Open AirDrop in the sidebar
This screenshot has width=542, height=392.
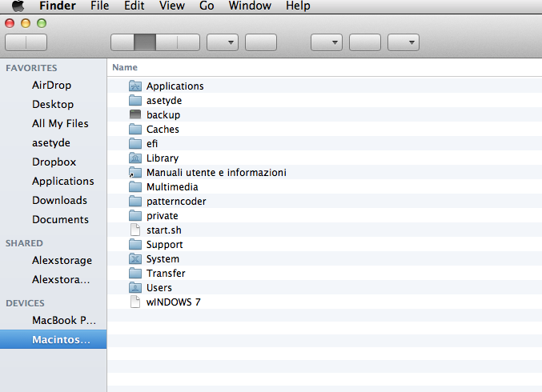[x=51, y=85]
